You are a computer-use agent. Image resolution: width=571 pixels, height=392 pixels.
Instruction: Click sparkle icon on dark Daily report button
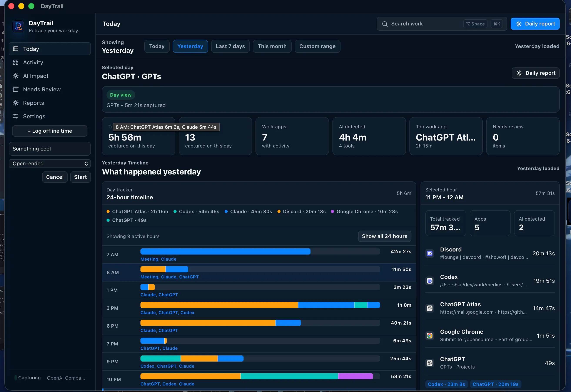[x=519, y=73]
